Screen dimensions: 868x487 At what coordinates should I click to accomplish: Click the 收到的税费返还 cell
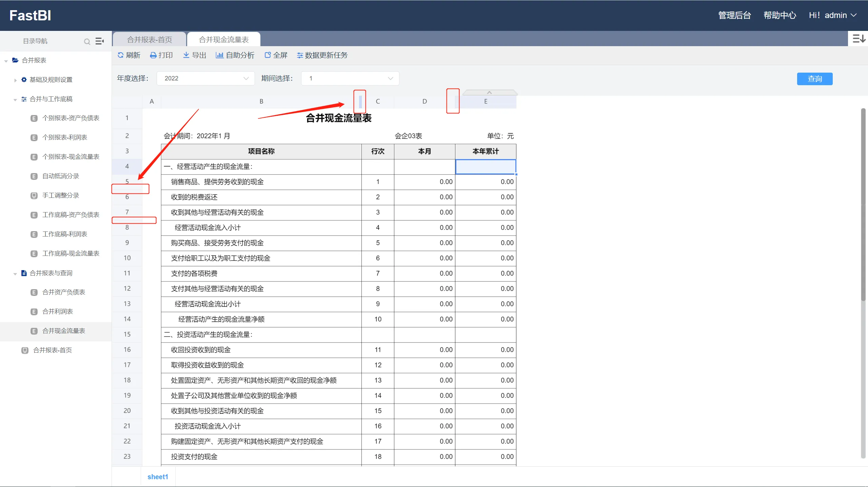coord(261,197)
